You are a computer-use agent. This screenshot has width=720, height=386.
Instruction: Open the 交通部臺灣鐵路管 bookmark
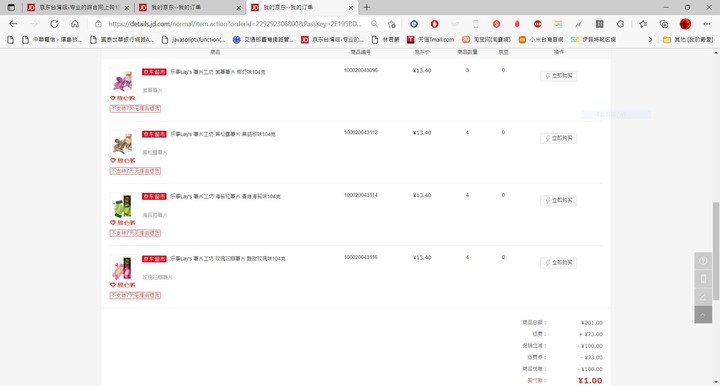coord(263,40)
